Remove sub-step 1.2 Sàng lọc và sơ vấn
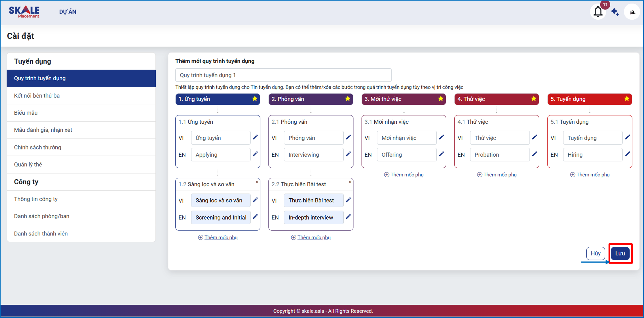Image resolution: width=644 pixels, height=318 pixels. 257,182
